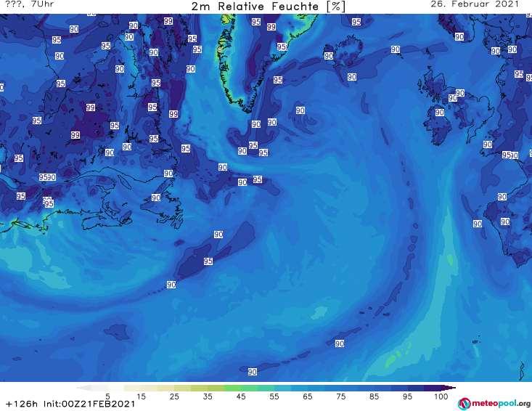Image resolution: width=532 pixels, height=411 pixels.
Task: Click the '100' tick label on the color scale
Action: [x=441, y=396]
